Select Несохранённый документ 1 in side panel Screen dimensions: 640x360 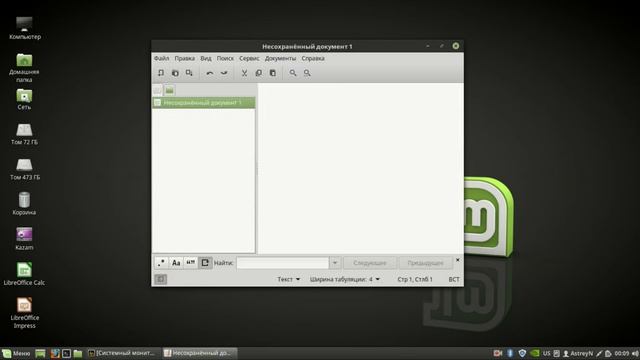pos(204,102)
